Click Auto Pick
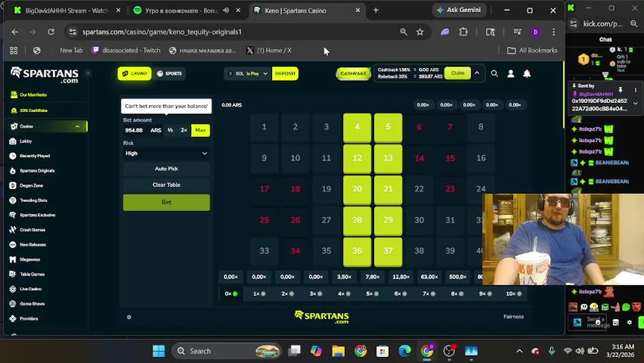This screenshot has height=363, width=644. click(166, 169)
